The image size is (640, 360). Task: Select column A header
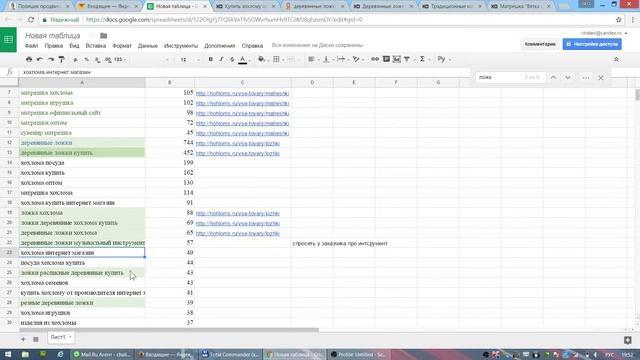82,82
